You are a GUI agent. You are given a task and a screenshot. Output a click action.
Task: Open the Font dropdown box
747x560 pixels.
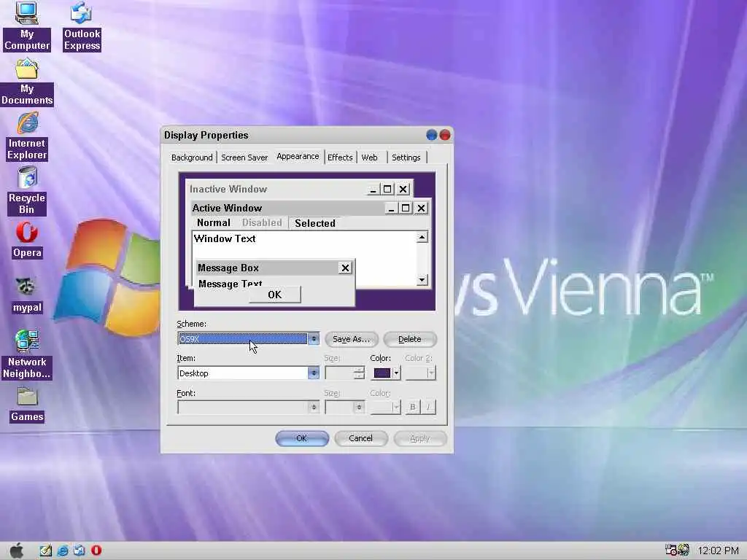tap(248, 407)
